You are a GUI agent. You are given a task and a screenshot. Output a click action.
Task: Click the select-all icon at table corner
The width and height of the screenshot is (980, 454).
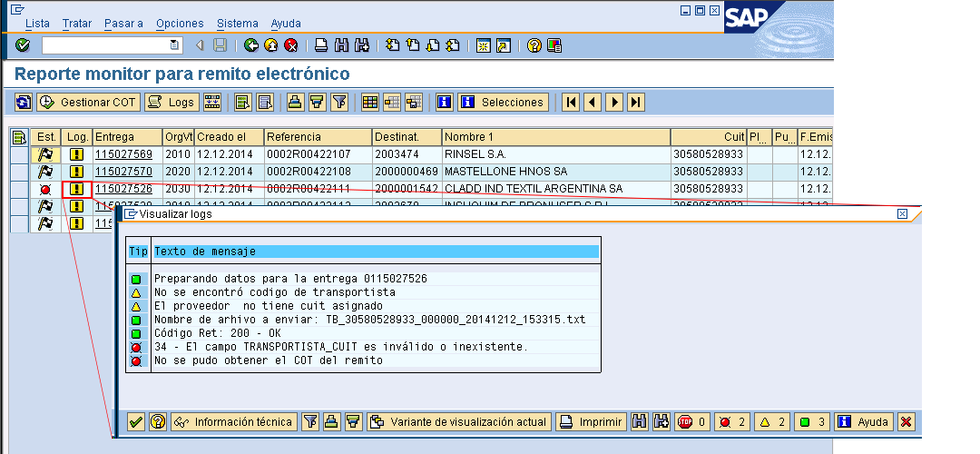pyautogui.click(x=19, y=137)
